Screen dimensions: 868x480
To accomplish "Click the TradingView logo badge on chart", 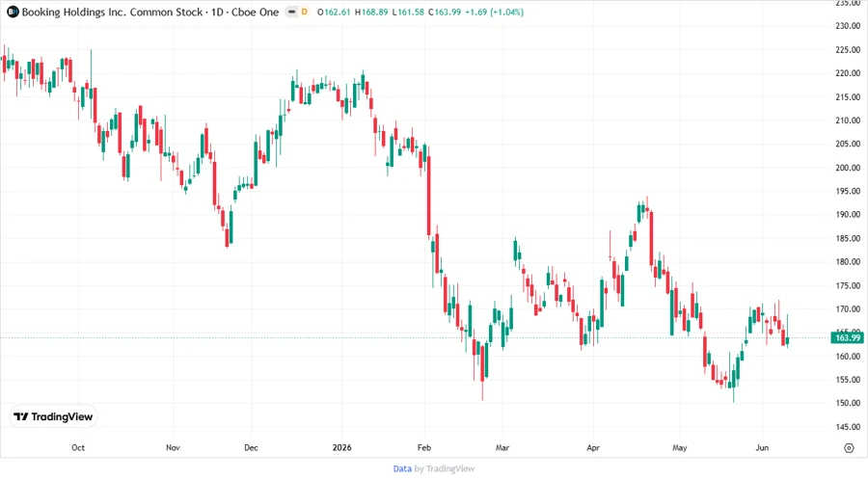I will pyautogui.click(x=54, y=417).
